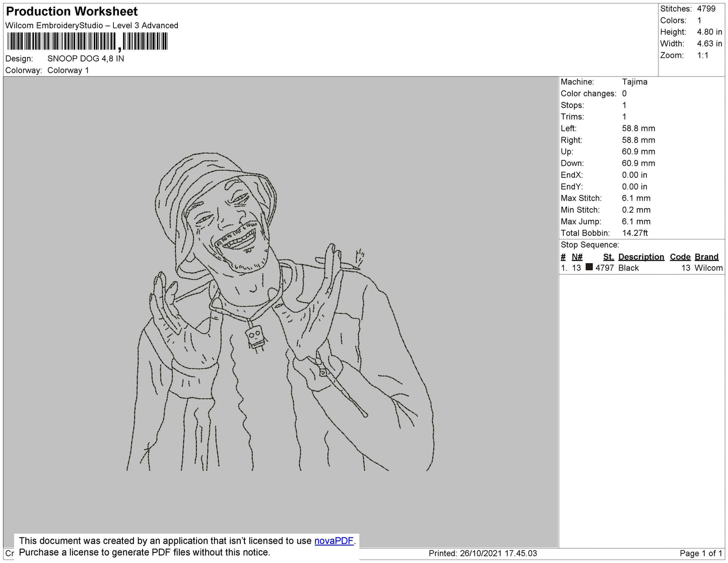Click the 'Color changes:' label
The height and width of the screenshot is (563, 728).
(588, 94)
